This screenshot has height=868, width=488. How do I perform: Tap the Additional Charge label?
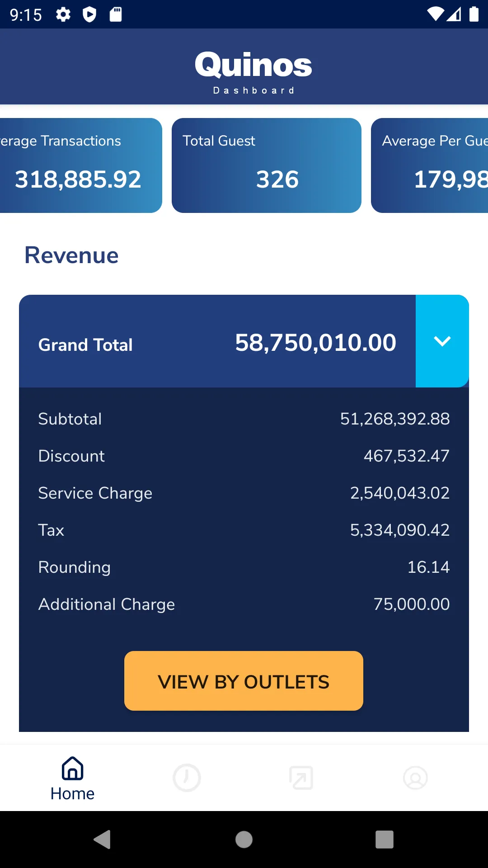[107, 604]
